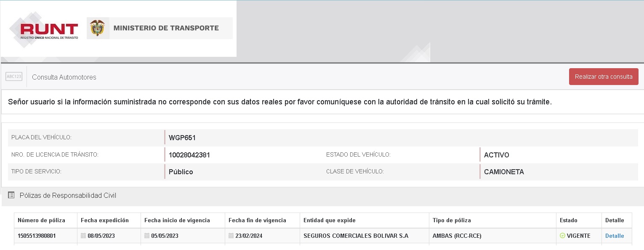Click the calendar icon next to 23/02/2024
The width and height of the screenshot is (644, 250).
coord(231,236)
